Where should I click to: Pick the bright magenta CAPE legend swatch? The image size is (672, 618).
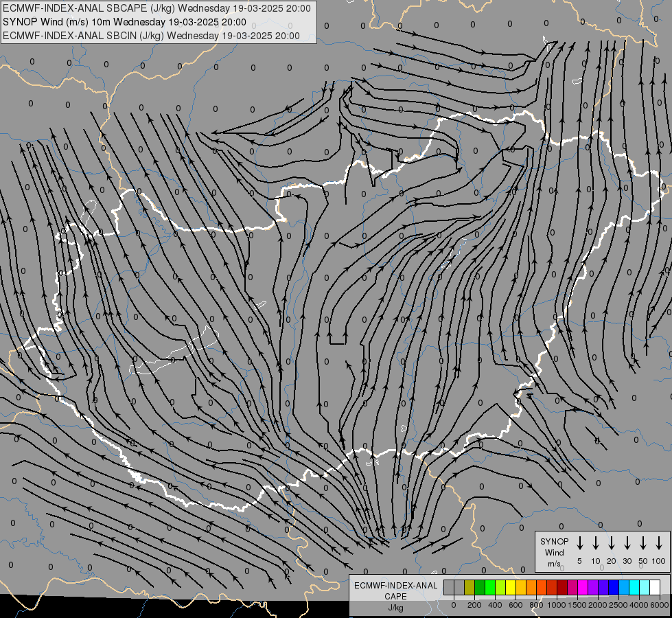tap(583, 587)
